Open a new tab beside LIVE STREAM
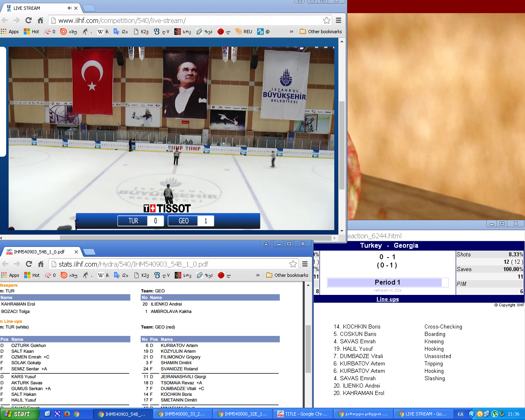The width and height of the screenshot is (525, 420). pyautogui.click(x=89, y=9)
